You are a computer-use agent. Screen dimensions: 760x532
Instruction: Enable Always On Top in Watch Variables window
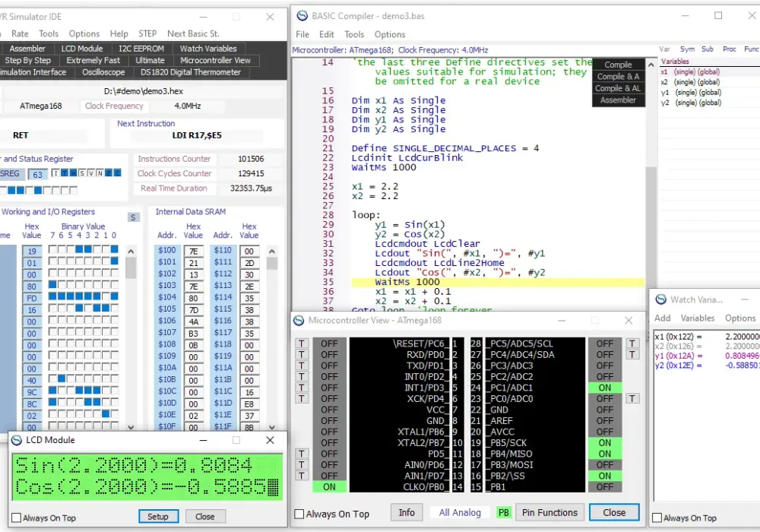tap(657, 518)
